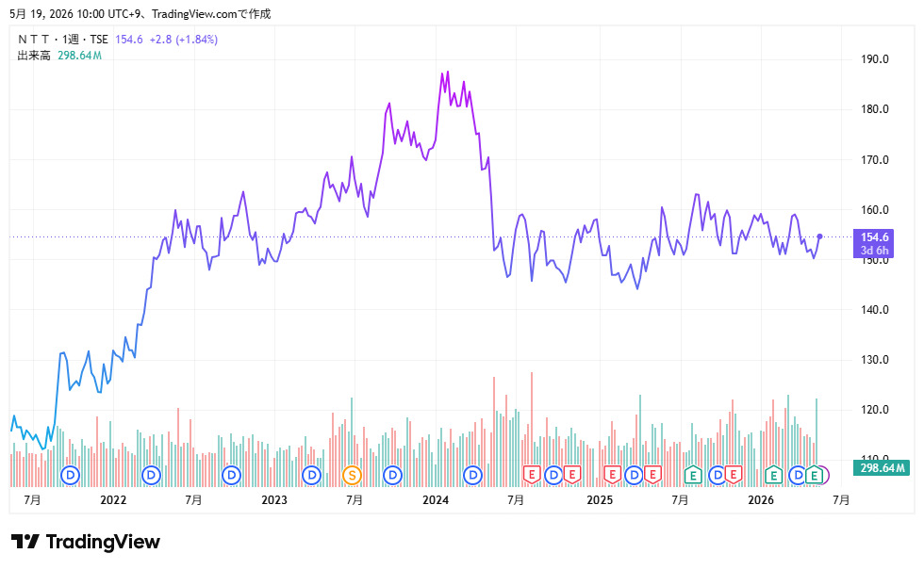Click the first red E earnings marker after 7月 2024

point(532,475)
